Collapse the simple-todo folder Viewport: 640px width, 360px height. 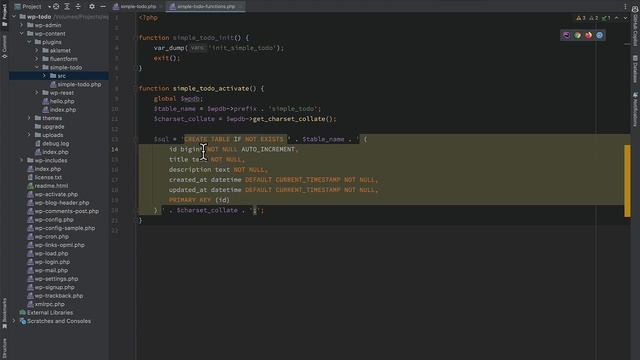(x=37, y=67)
